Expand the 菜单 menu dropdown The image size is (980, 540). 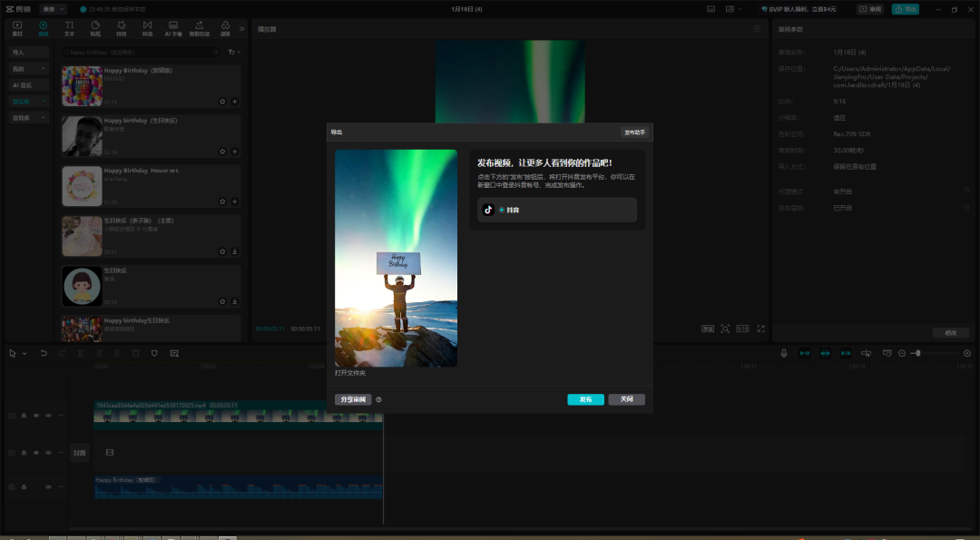[x=54, y=9]
